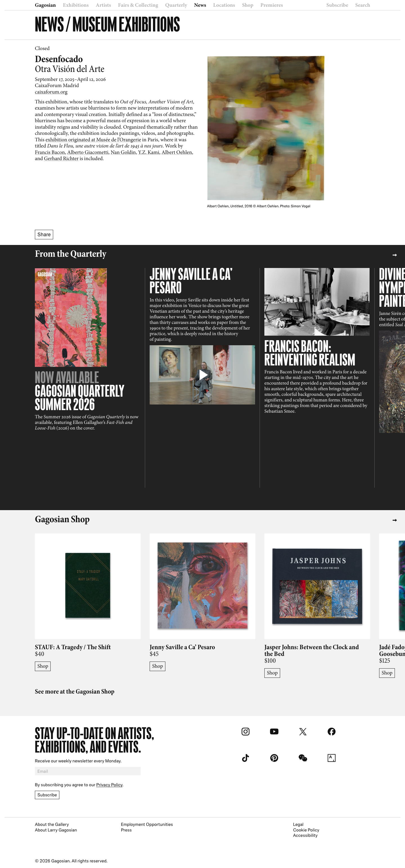
Task: Advance From the Quarterly carousel arrow
Action: [x=395, y=255]
